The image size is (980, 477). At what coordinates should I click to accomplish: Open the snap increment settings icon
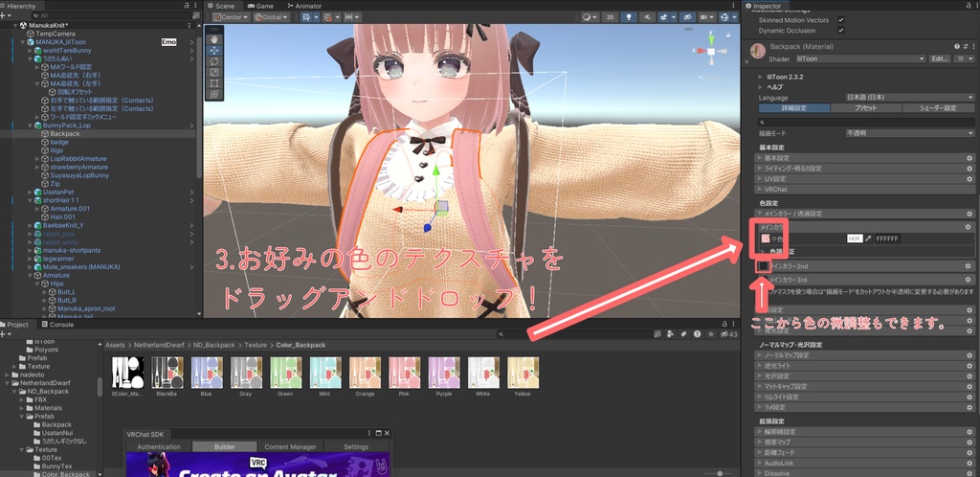point(352,17)
